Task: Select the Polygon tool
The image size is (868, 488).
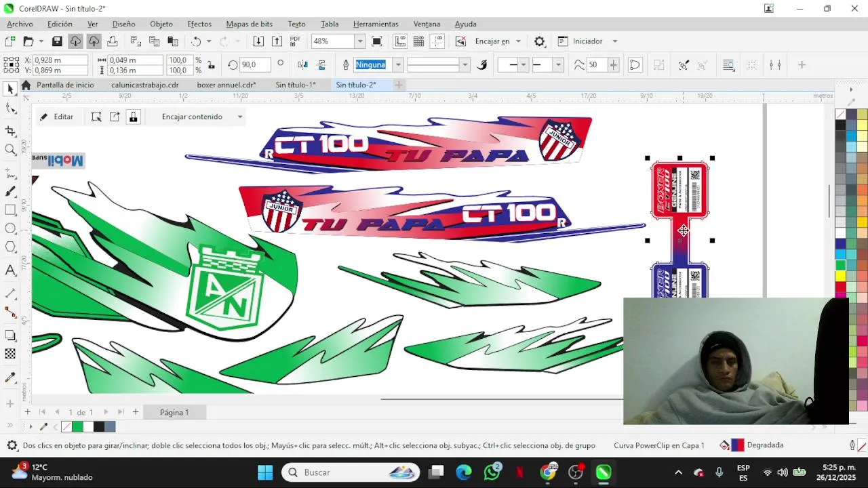Action: (x=10, y=247)
